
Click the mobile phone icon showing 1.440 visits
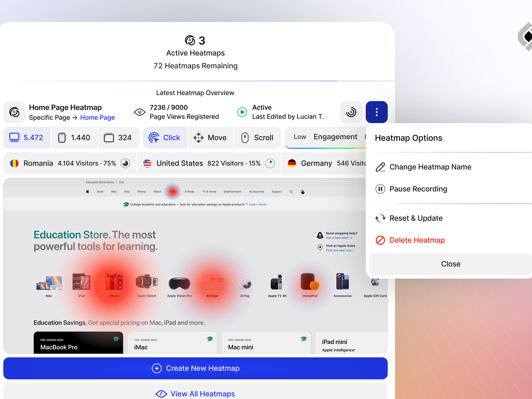point(61,137)
